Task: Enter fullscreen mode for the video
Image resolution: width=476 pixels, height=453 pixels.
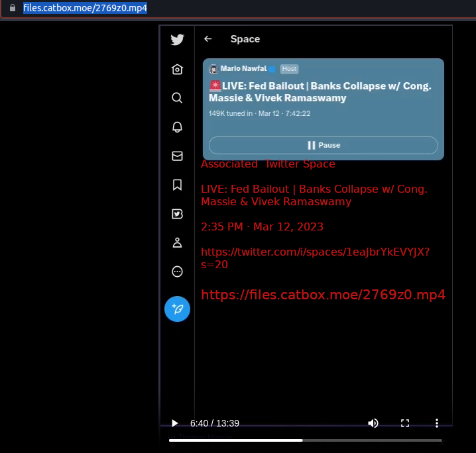Action: pos(405,423)
